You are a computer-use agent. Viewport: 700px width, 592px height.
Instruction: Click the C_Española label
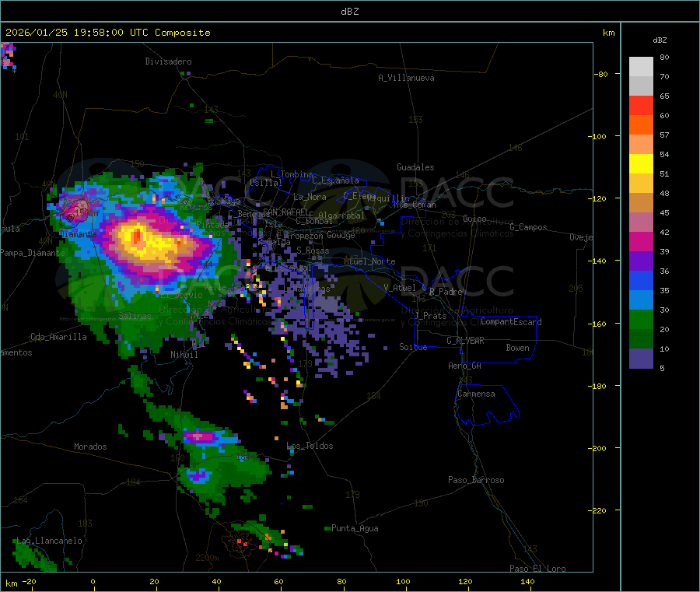tap(335, 180)
